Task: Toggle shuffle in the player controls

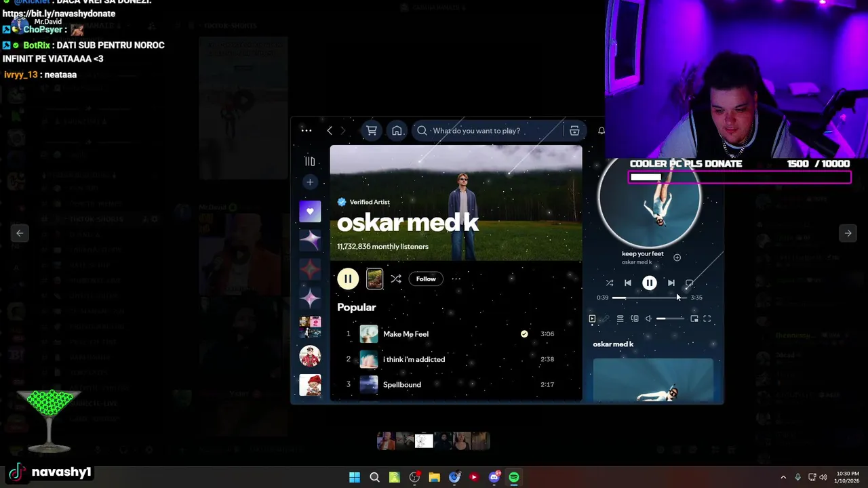Action: point(610,283)
